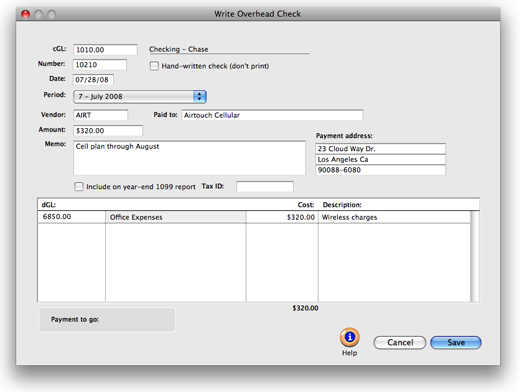Close the Write Overhead Check window
Viewport: 520px width, 392px height.
[x=25, y=14]
